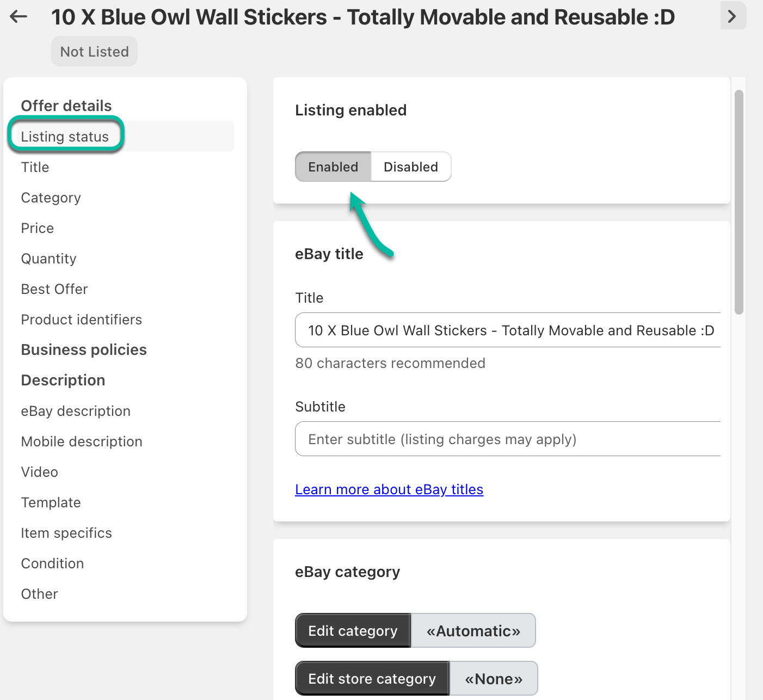The image size is (763, 700).
Task: Open the «None» store category selector
Action: click(x=493, y=678)
